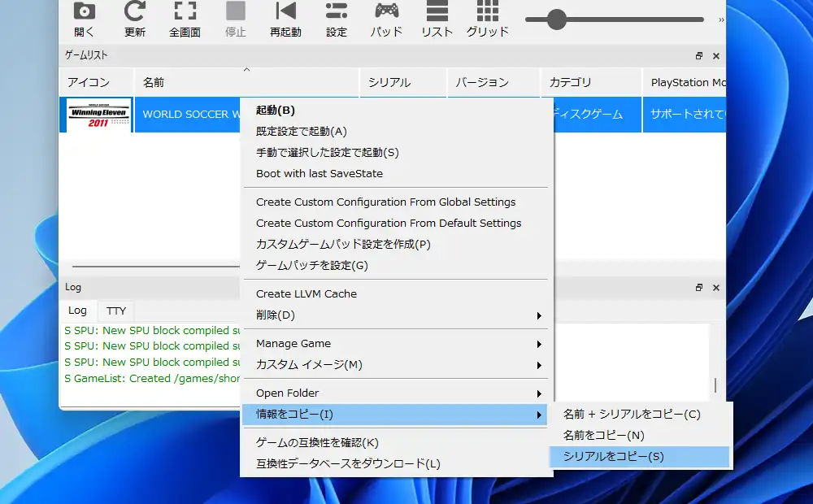The image size is (813, 504).
Task: Sort by 名前 column header
Action: pos(154,82)
